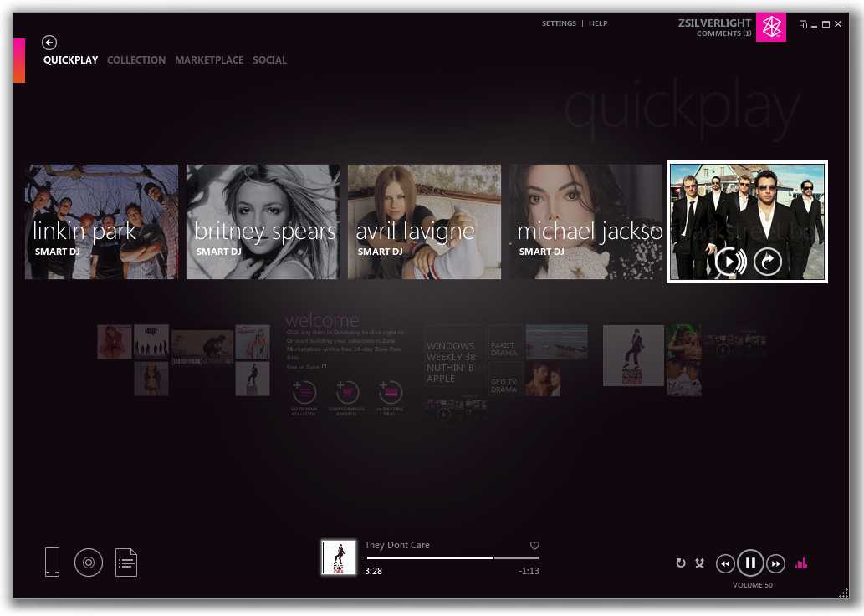864x616 pixels.
Task: Open the disc burn list icon
Action: 89,563
